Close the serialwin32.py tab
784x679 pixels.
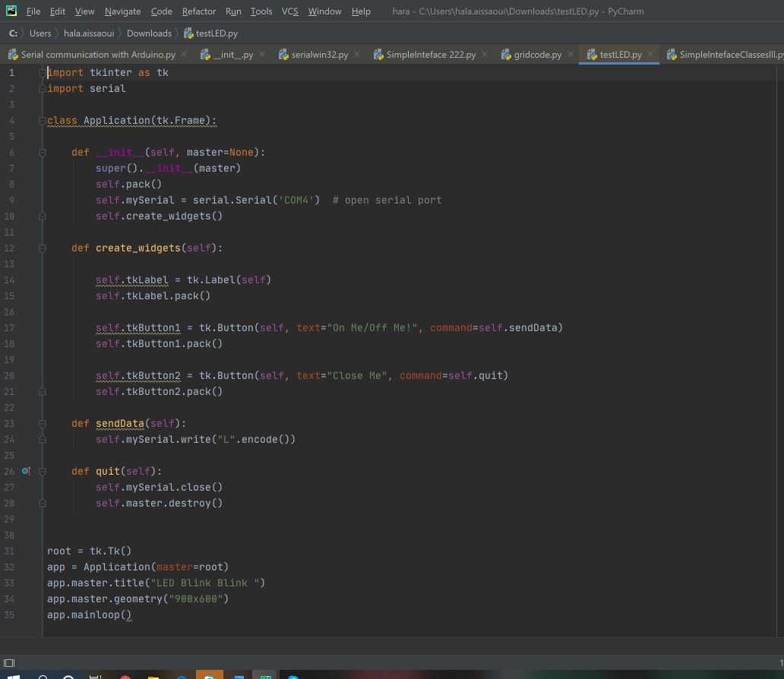click(x=357, y=54)
